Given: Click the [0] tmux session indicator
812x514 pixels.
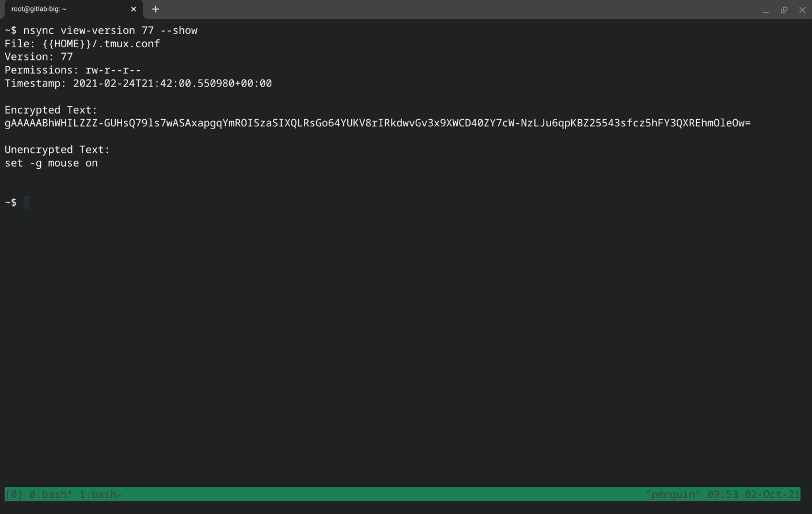Looking at the screenshot, I should 14,494.
